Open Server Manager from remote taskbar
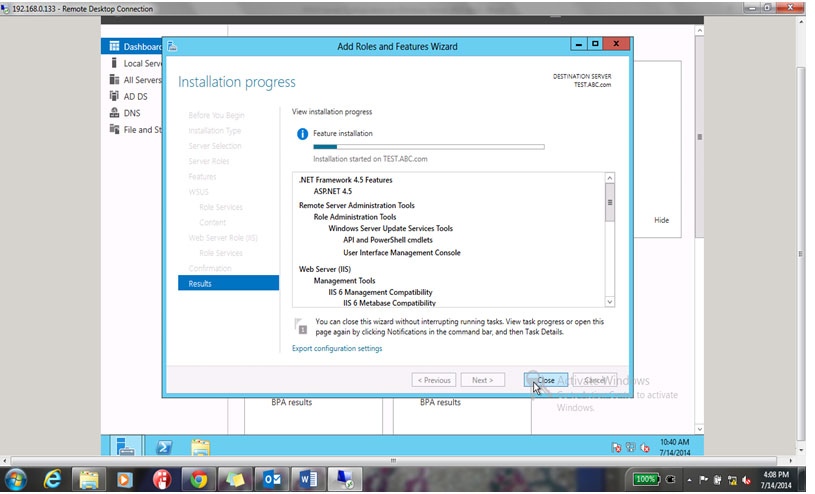The width and height of the screenshot is (815, 494). pyautogui.click(x=125, y=447)
